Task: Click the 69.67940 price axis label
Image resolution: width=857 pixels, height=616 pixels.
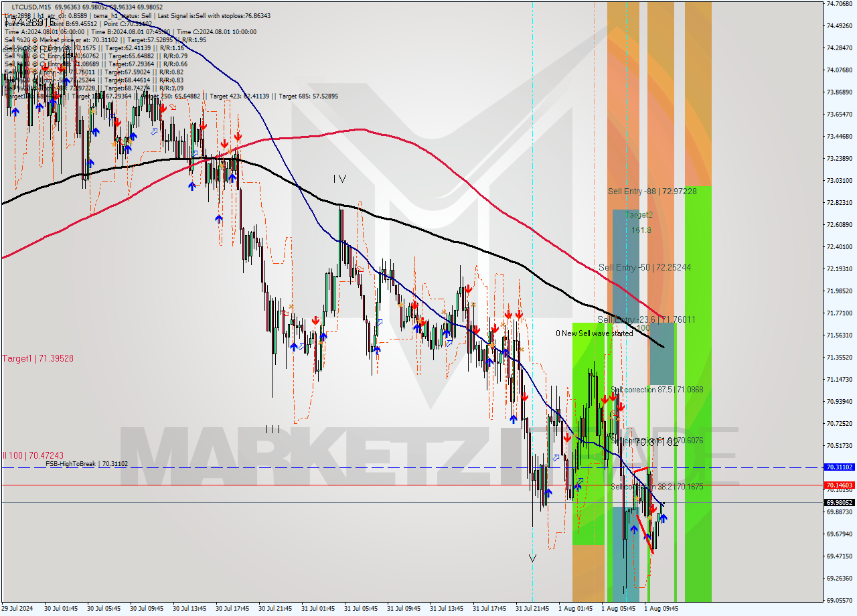Action: (x=839, y=534)
